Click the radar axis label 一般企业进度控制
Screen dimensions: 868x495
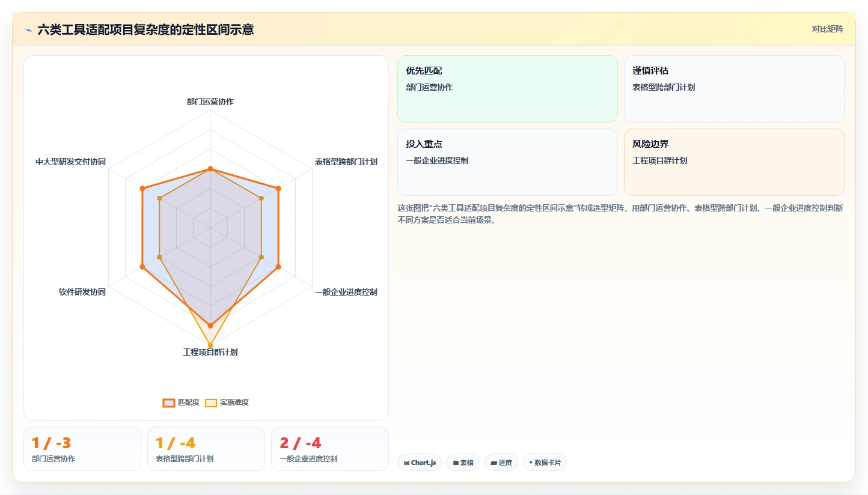(x=346, y=292)
